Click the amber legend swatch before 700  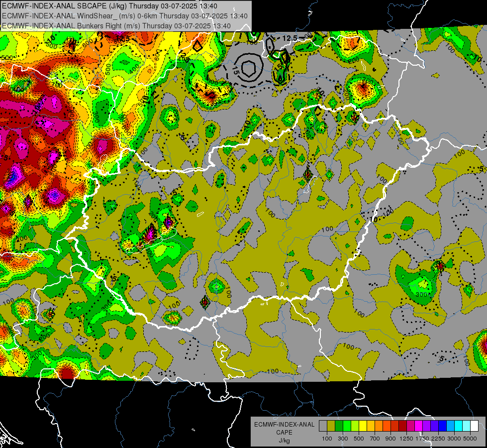(x=371, y=426)
